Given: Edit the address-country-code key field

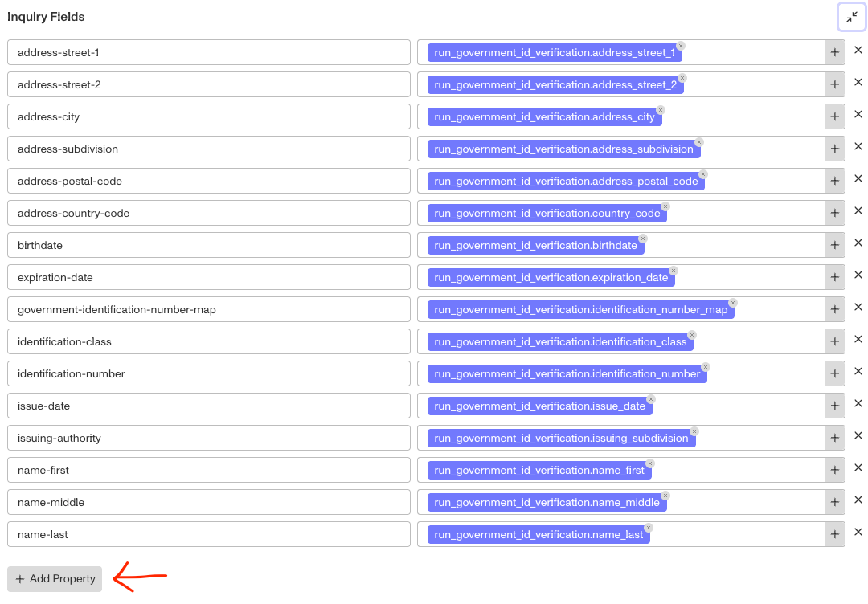Looking at the screenshot, I should click(209, 213).
